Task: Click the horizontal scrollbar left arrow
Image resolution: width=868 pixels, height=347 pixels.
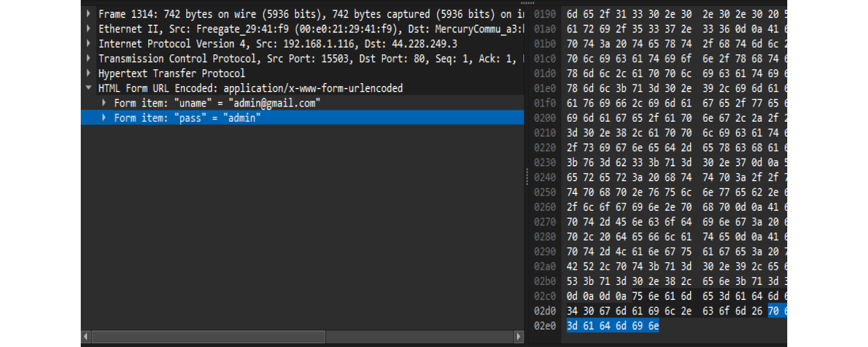Action: pos(86,336)
